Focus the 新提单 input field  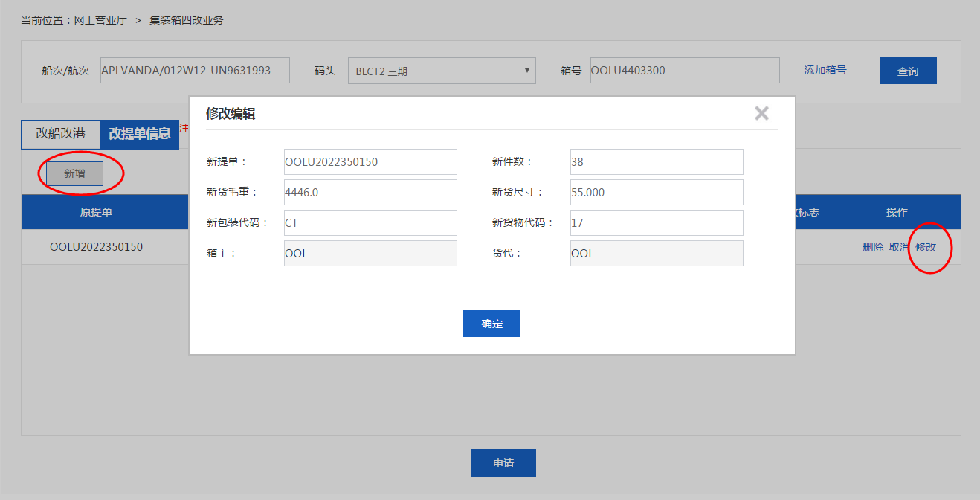click(x=370, y=161)
